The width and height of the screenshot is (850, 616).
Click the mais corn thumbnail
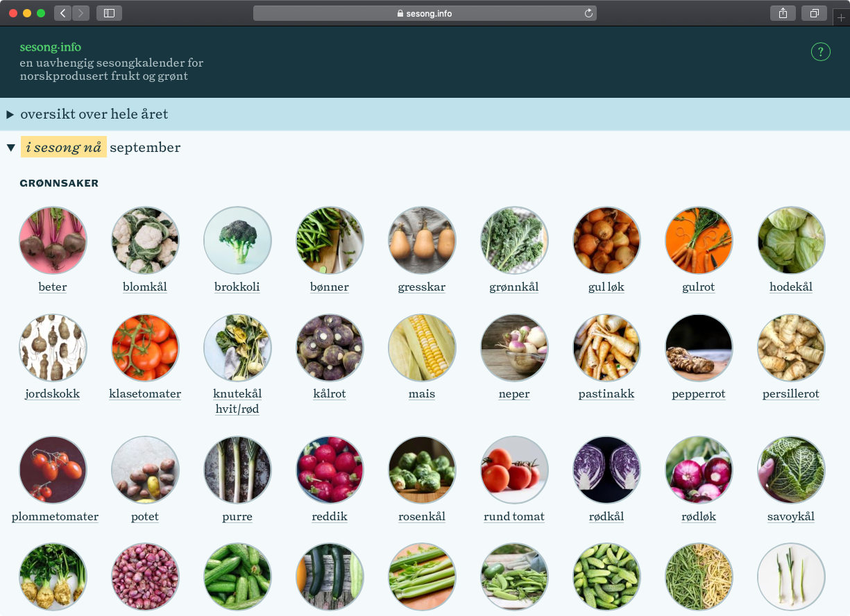[x=422, y=348]
